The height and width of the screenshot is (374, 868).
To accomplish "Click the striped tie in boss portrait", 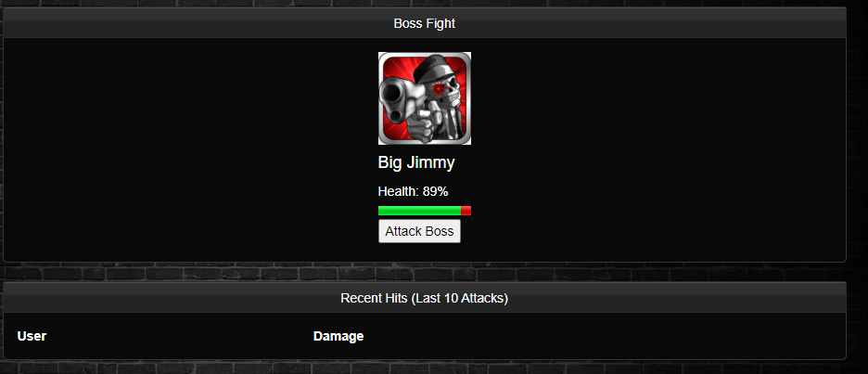I will [450, 124].
